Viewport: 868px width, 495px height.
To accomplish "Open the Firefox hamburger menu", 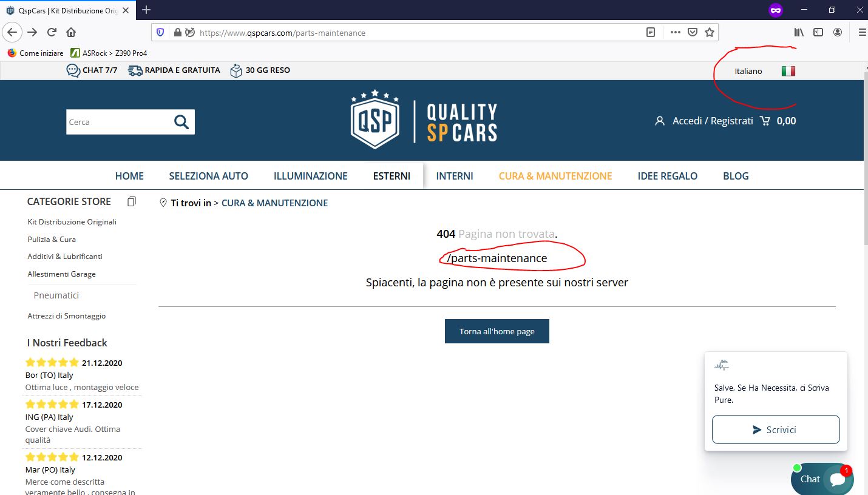I will coord(862,33).
